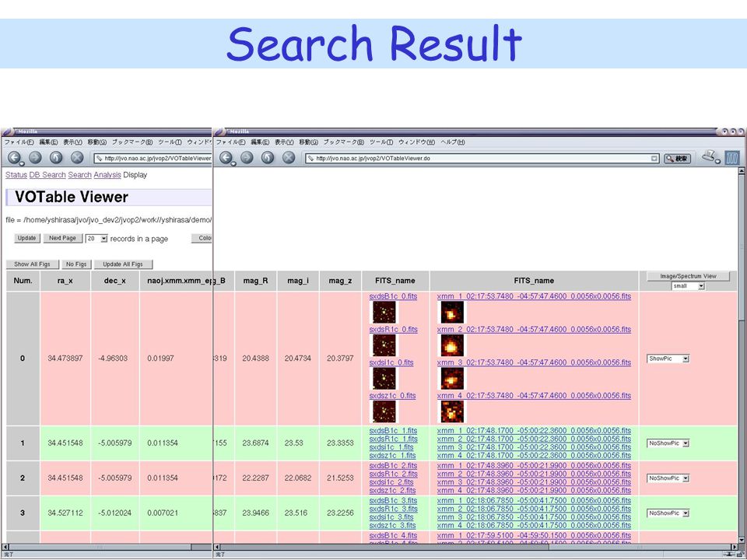Viewport: 747px width, 560px height.
Task: Click forward arrow in left Mozilla window
Action: click(x=35, y=158)
